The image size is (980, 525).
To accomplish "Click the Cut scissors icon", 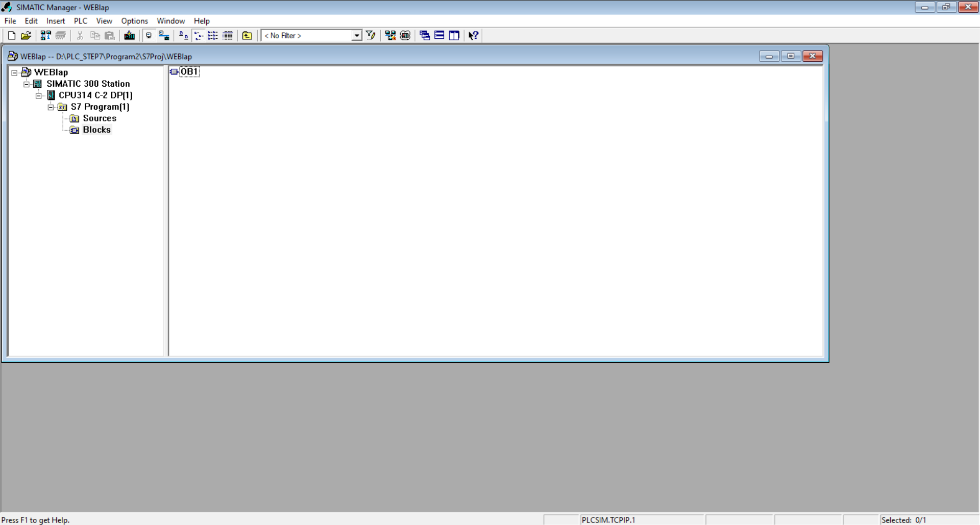I will click(80, 35).
